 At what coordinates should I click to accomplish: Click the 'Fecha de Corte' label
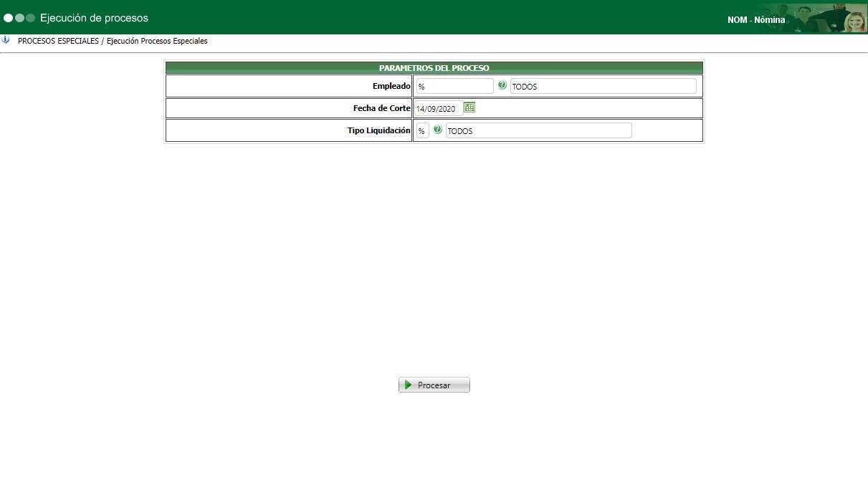[x=382, y=108]
